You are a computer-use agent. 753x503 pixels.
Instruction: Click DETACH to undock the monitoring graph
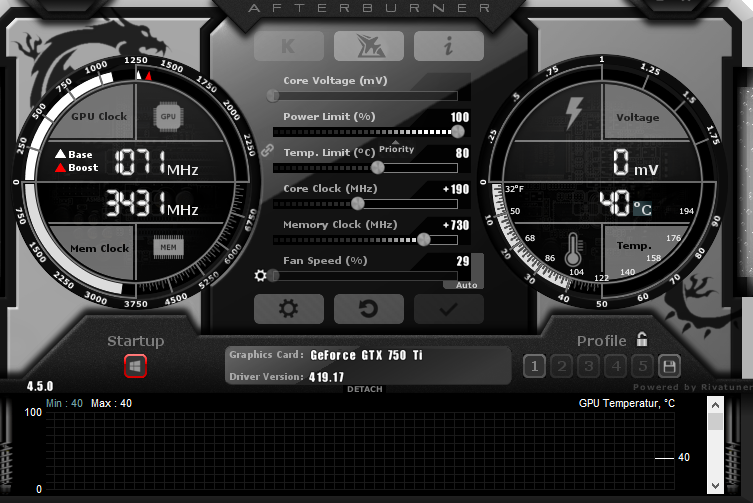coord(365,389)
